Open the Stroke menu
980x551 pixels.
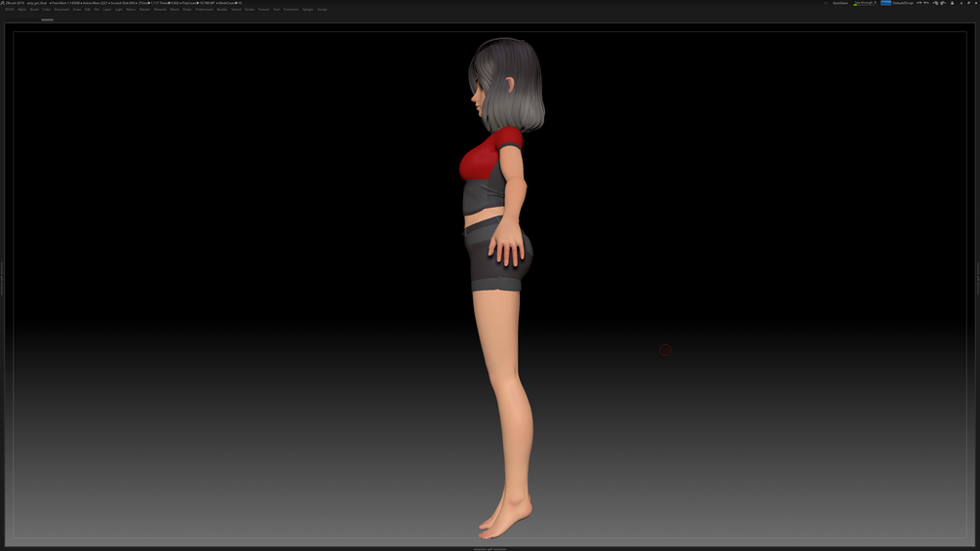click(x=250, y=10)
